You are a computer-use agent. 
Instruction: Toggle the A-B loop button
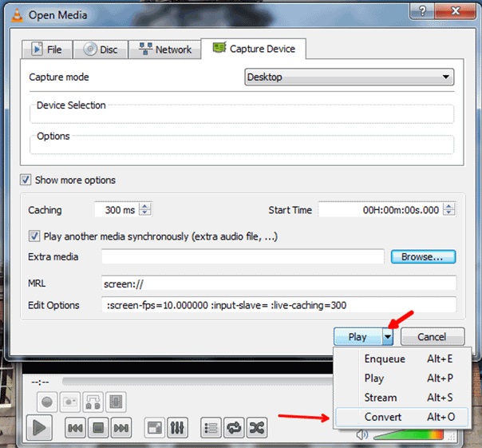click(93, 402)
